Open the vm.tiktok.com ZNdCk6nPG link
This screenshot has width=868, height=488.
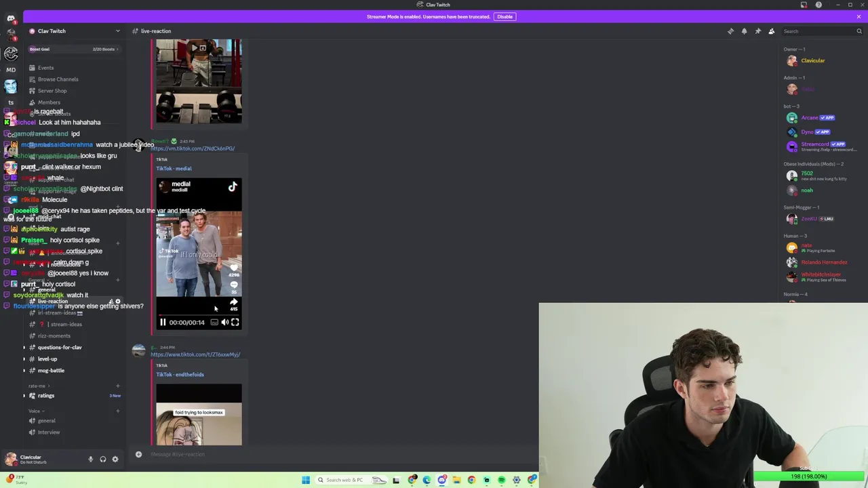point(193,148)
